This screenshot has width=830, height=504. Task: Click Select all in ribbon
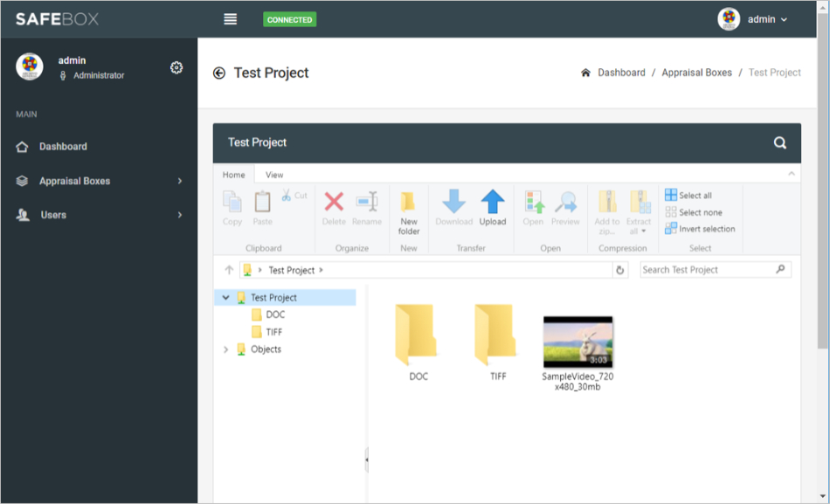click(x=688, y=196)
